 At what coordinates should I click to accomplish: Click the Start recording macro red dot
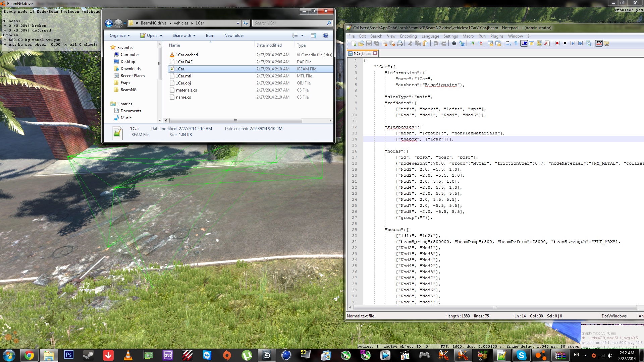point(557,44)
